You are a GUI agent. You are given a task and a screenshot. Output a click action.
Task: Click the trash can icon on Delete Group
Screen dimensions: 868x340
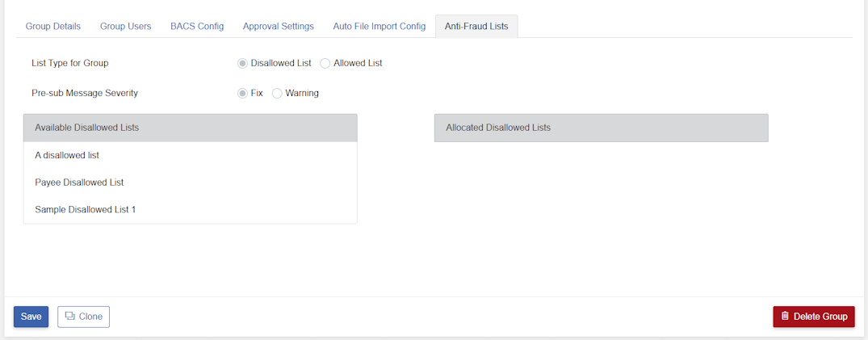785,317
